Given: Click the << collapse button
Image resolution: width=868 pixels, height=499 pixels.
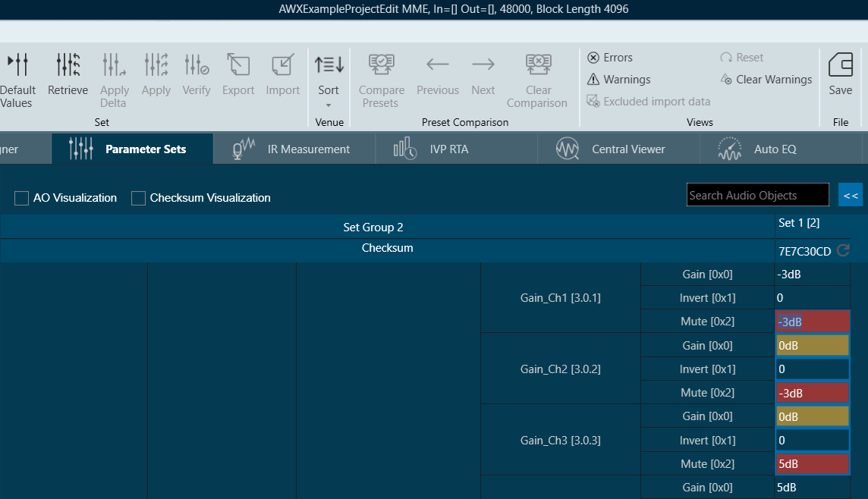Looking at the screenshot, I should coord(851,195).
